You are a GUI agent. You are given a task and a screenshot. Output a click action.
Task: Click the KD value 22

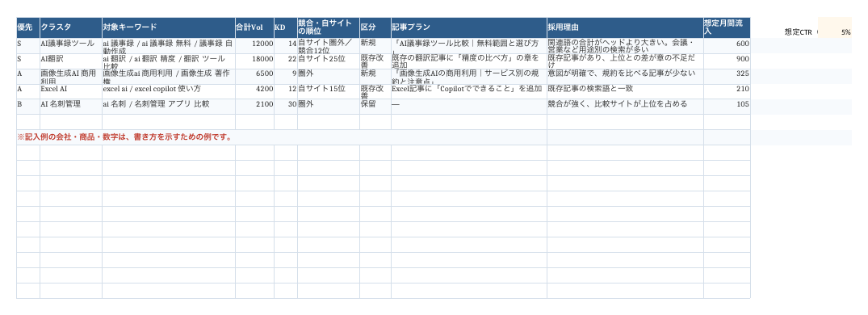point(286,61)
